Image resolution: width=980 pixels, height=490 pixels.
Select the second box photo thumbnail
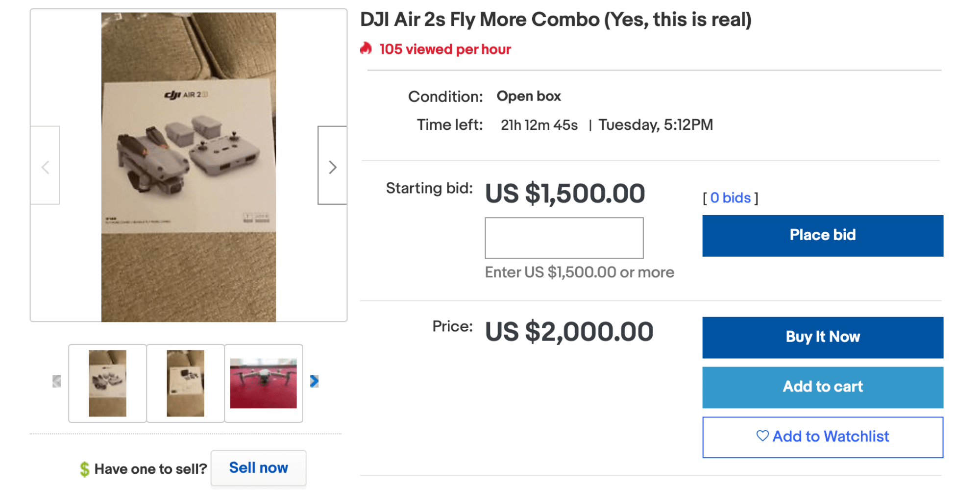[185, 383]
